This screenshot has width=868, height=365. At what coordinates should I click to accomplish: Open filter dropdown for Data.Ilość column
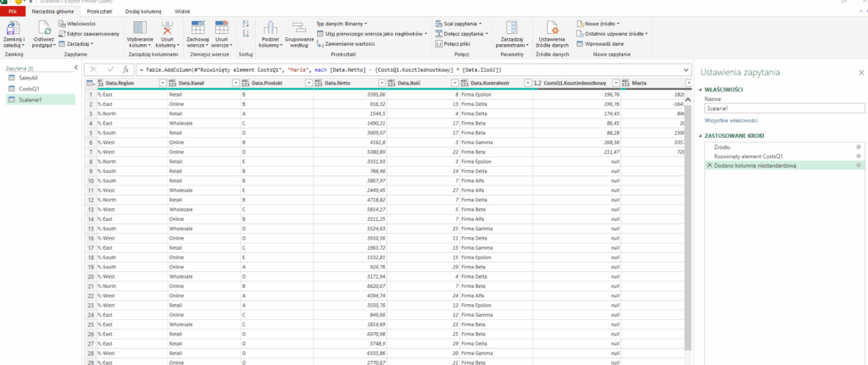pyautogui.click(x=454, y=83)
